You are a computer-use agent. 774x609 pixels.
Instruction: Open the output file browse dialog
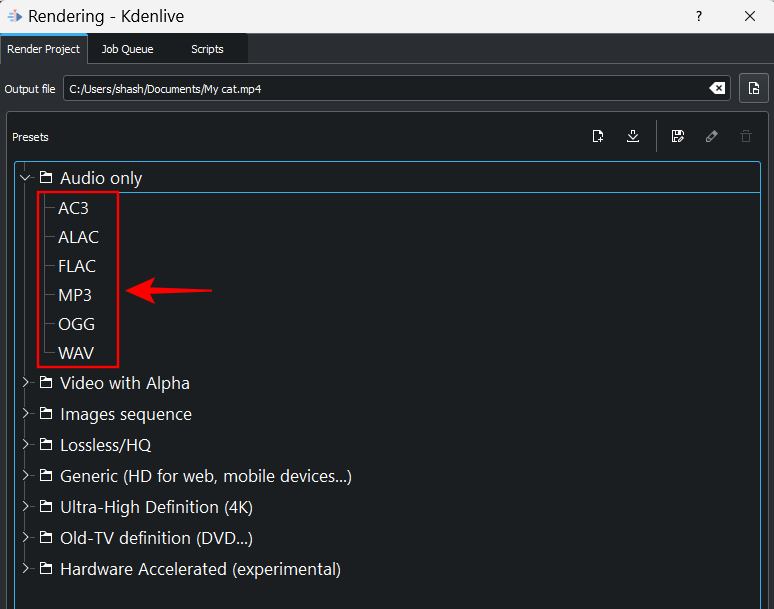(753, 88)
